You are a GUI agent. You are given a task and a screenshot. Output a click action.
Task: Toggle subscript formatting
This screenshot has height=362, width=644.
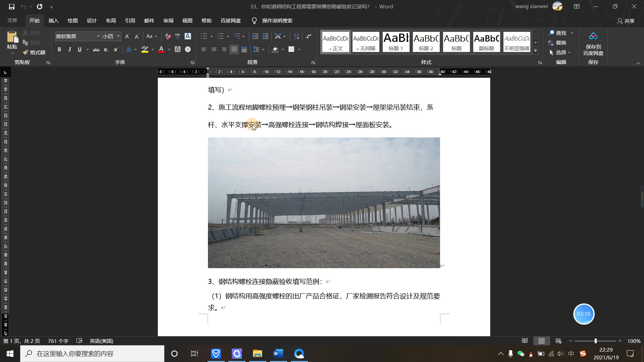[x=106, y=50]
